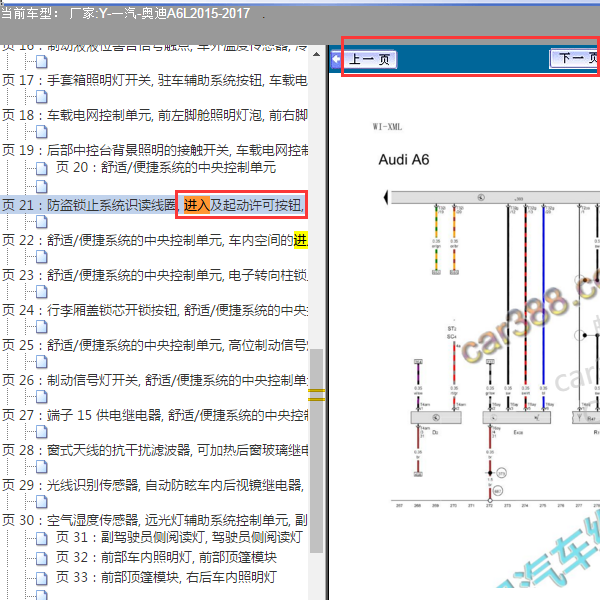Click the document icon under 页 22
The width and height of the screenshot is (600, 600).
(42, 257)
